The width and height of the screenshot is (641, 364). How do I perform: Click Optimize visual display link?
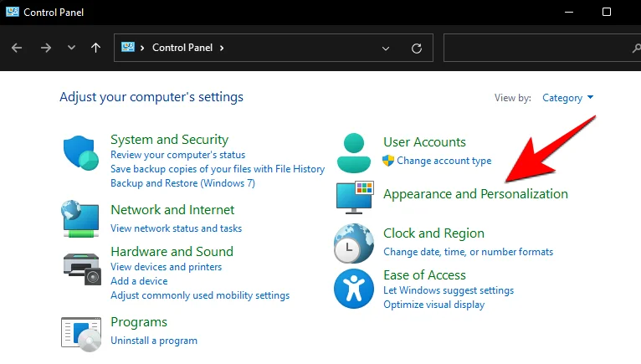pyautogui.click(x=433, y=305)
